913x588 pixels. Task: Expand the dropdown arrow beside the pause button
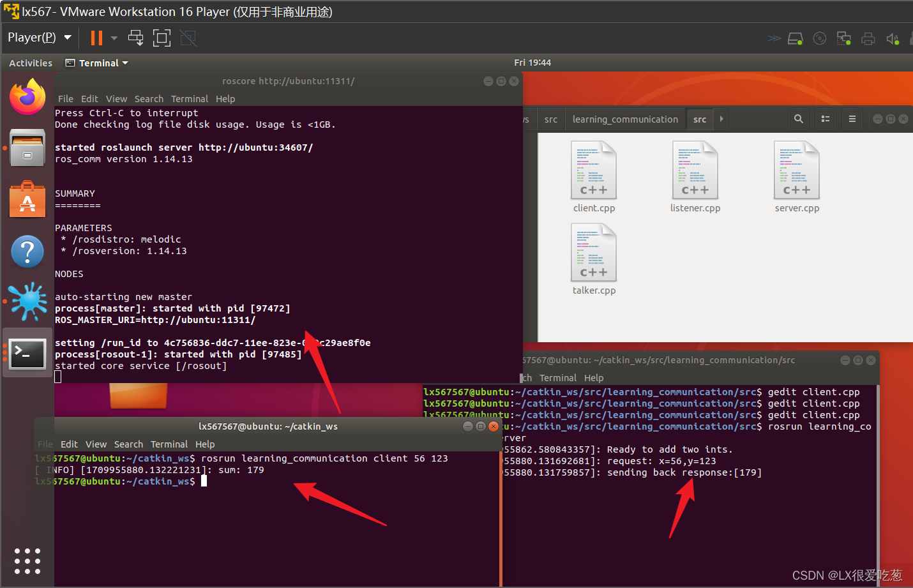tap(114, 38)
